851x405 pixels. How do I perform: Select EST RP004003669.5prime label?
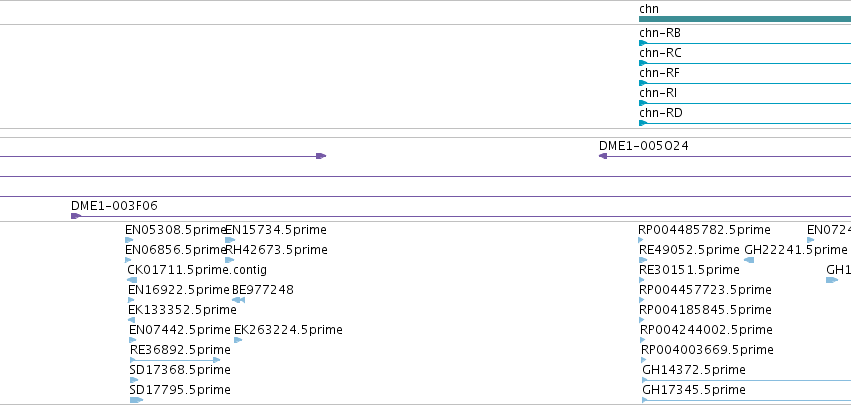tap(707, 351)
